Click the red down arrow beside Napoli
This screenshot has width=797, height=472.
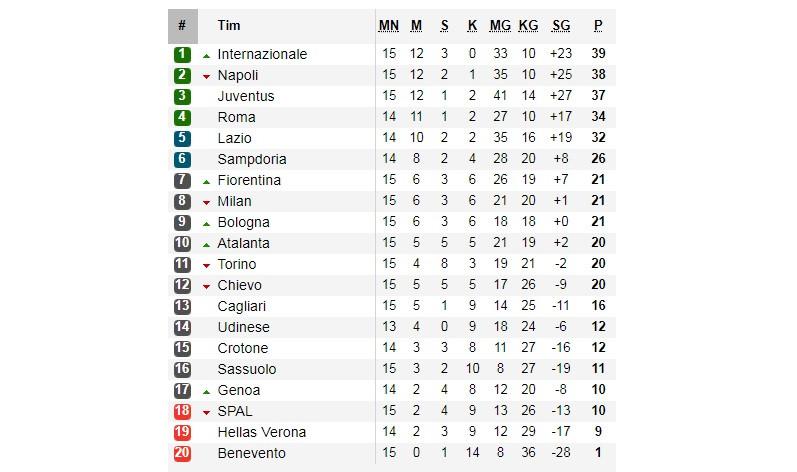point(206,76)
